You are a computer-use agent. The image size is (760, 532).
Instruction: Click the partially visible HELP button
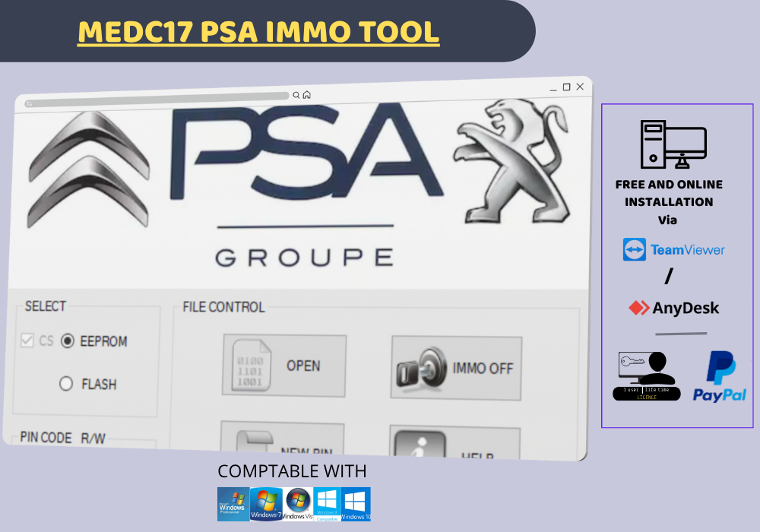(454, 442)
